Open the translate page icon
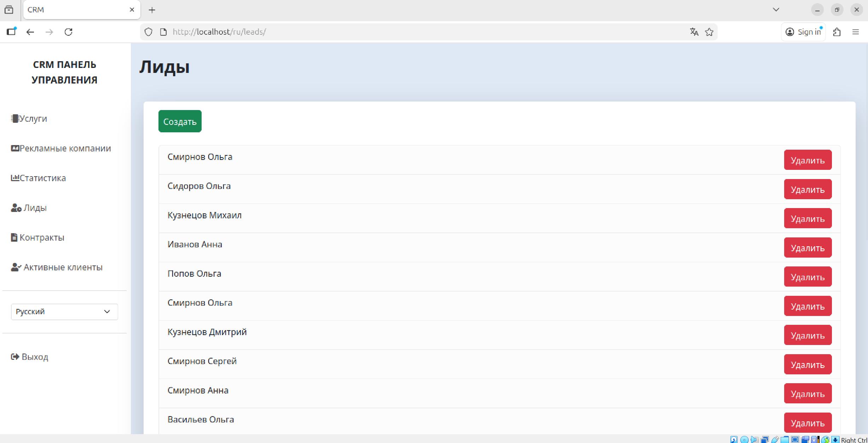868x443 pixels. (x=694, y=32)
